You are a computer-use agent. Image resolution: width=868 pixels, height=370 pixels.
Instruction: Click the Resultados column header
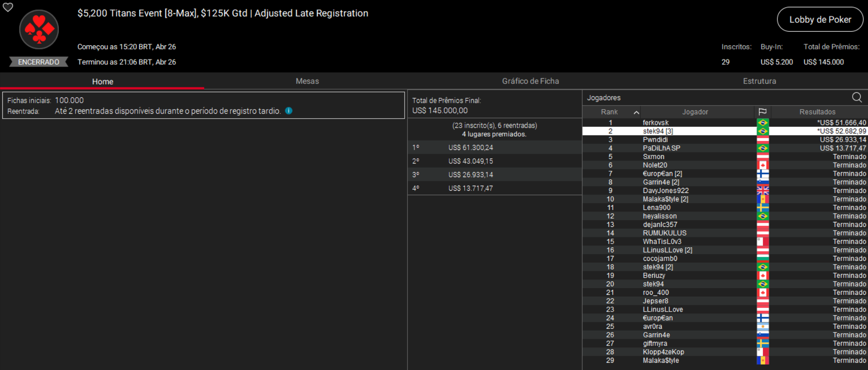817,112
